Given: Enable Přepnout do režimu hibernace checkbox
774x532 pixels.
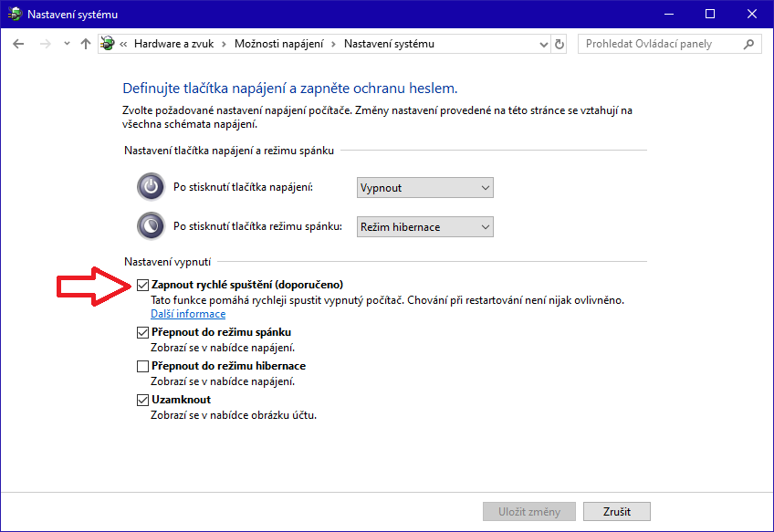Looking at the screenshot, I should click(x=142, y=367).
